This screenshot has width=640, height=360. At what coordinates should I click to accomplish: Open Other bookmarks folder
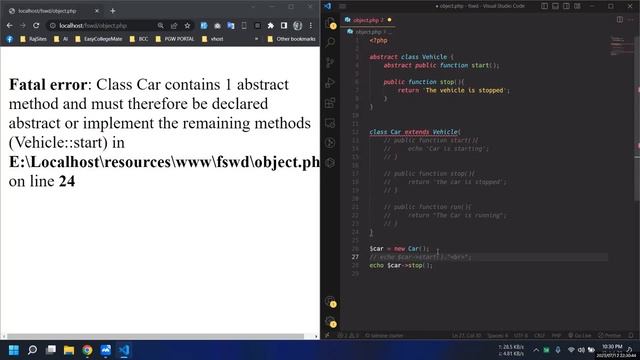pyautogui.click(x=291, y=39)
